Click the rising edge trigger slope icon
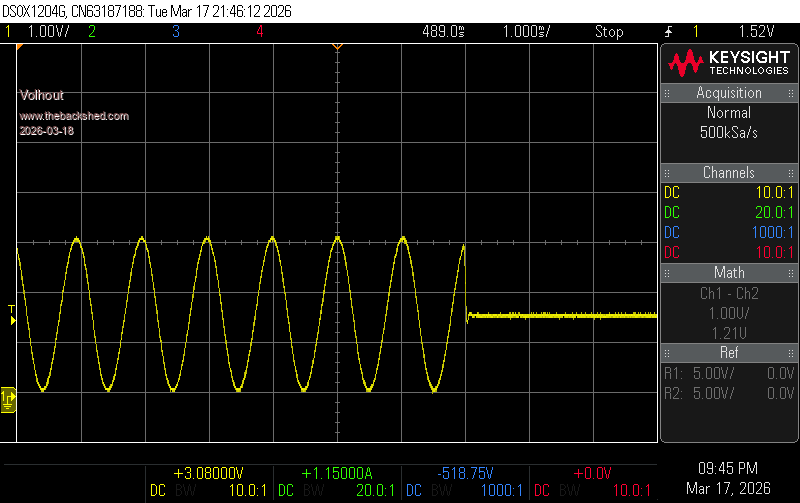800x503 pixels. [x=667, y=32]
